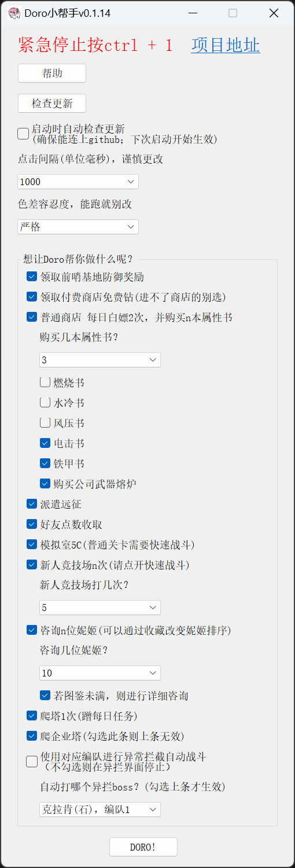Click the 检查更新 button
Viewport: 295px width, 868px height.
[x=52, y=104]
